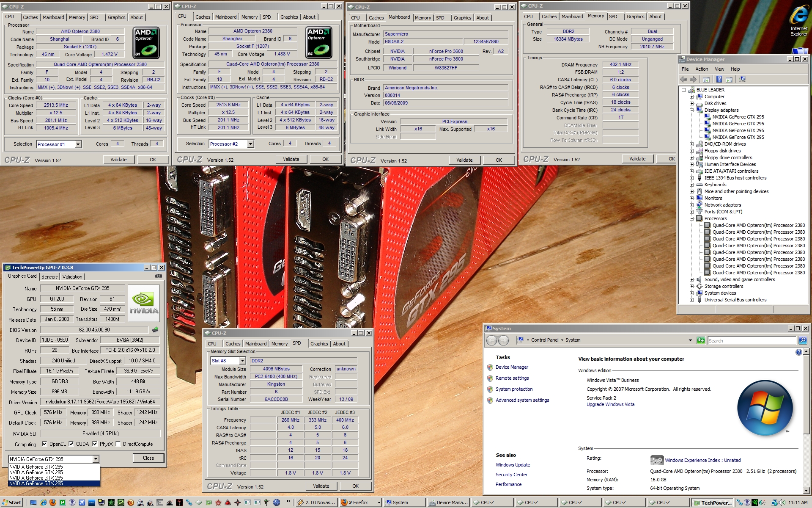Open the Slot #8 memory slot dropdown
The height and width of the screenshot is (508, 812).
[242, 361]
